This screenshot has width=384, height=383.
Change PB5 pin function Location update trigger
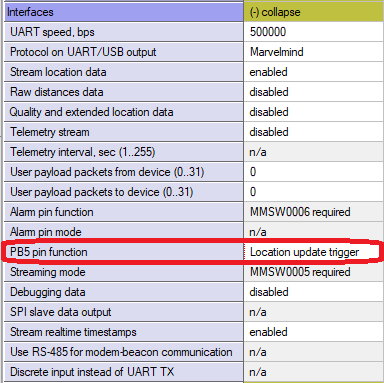click(x=313, y=252)
